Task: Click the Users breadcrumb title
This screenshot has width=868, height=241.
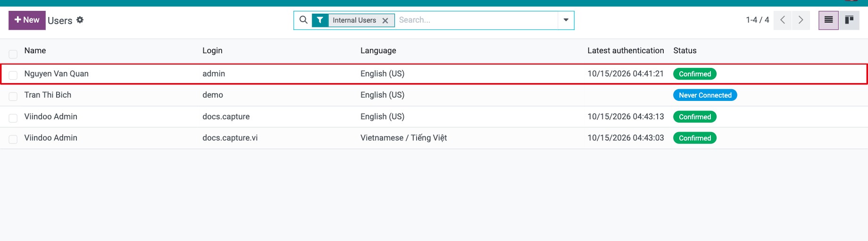Action: (60, 20)
